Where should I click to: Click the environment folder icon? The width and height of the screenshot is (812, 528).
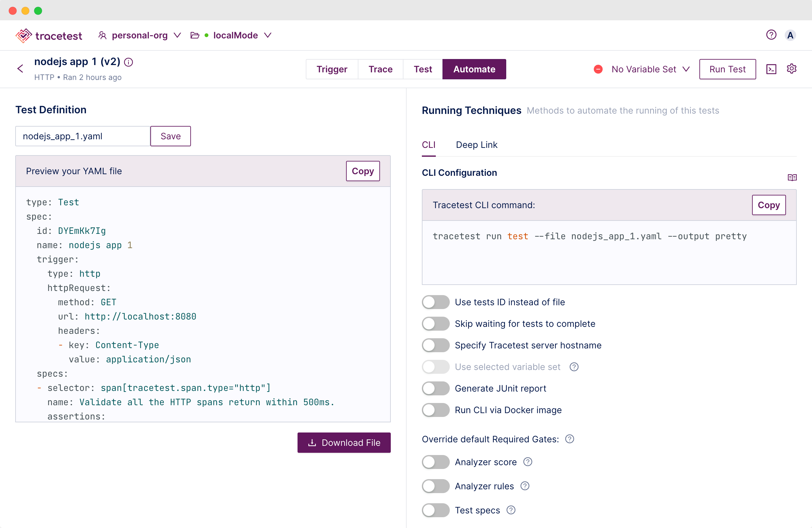pos(195,35)
